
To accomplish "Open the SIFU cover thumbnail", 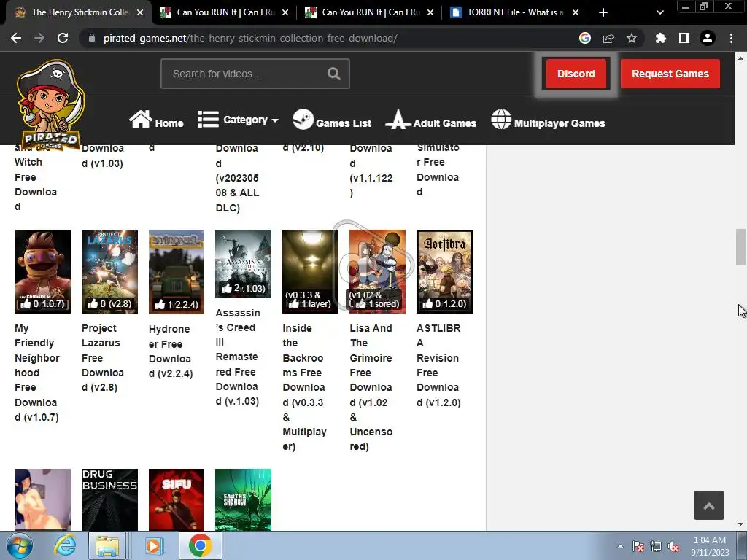I will tap(177, 499).
